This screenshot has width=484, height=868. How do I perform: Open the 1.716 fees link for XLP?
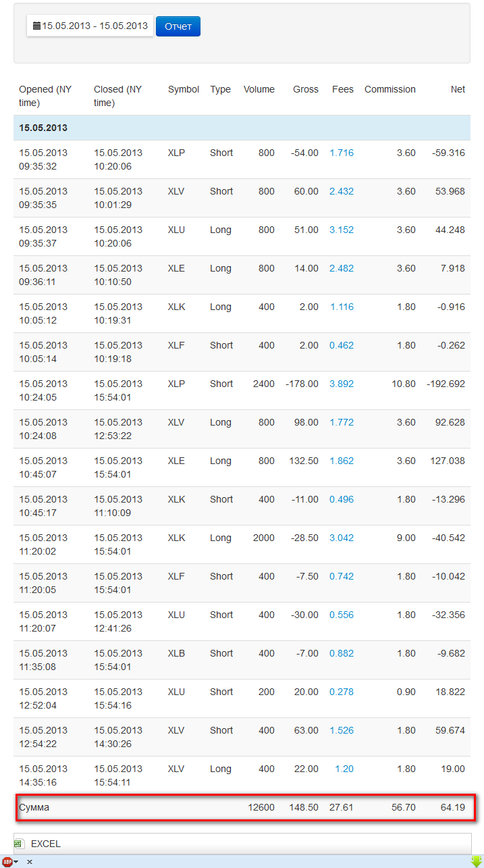[x=342, y=153]
